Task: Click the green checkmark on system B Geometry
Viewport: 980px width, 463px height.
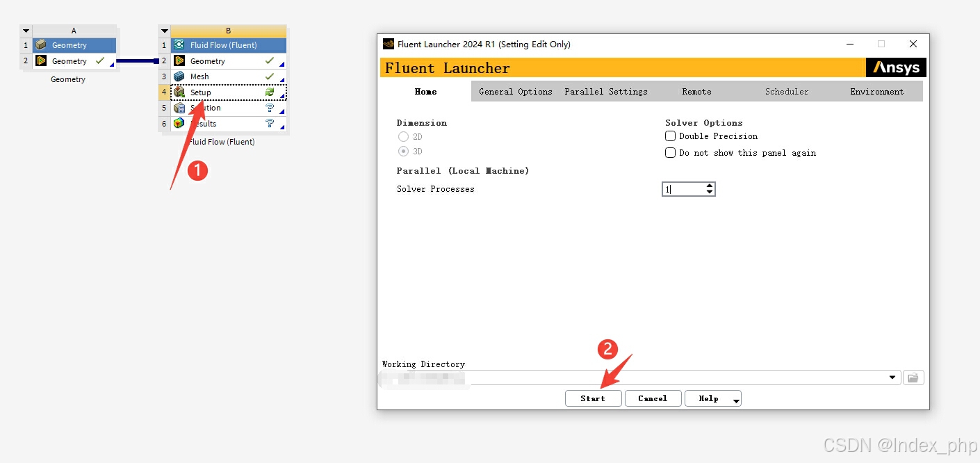Action: 270,61
